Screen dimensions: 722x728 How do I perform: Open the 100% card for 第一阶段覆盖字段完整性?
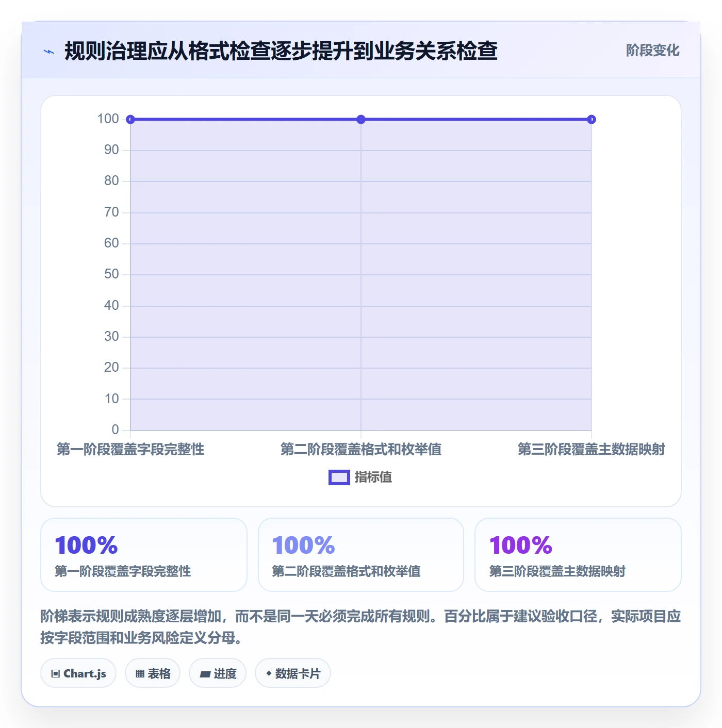[144, 555]
